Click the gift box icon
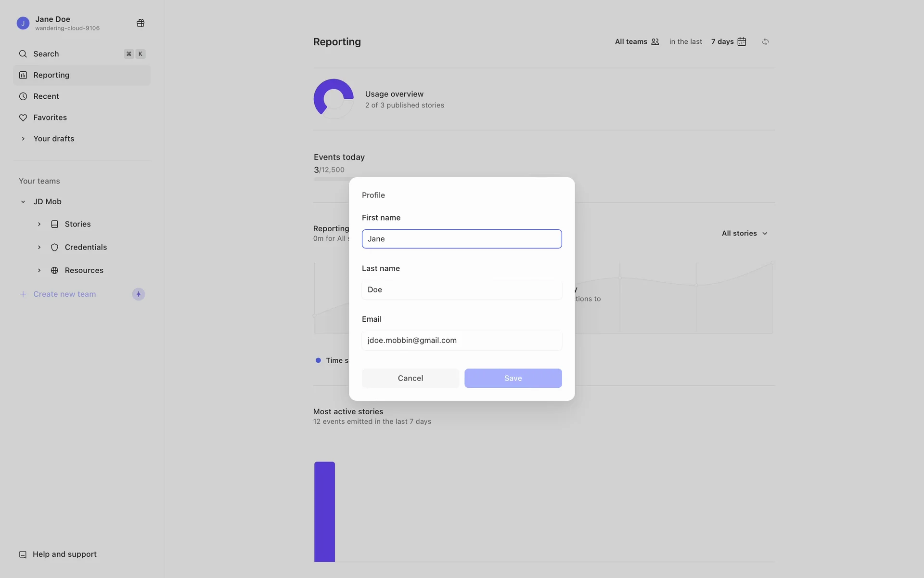The width and height of the screenshot is (924, 578). point(141,23)
